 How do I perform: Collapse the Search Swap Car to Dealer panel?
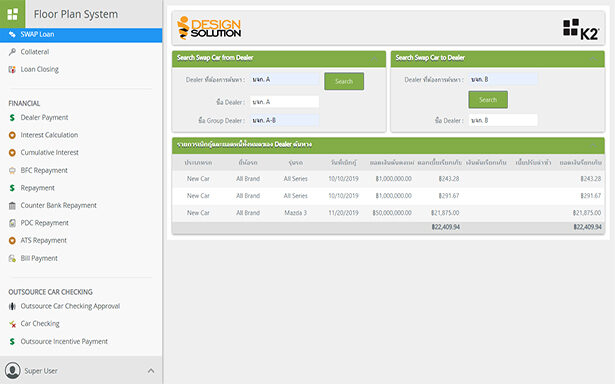click(x=593, y=58)
